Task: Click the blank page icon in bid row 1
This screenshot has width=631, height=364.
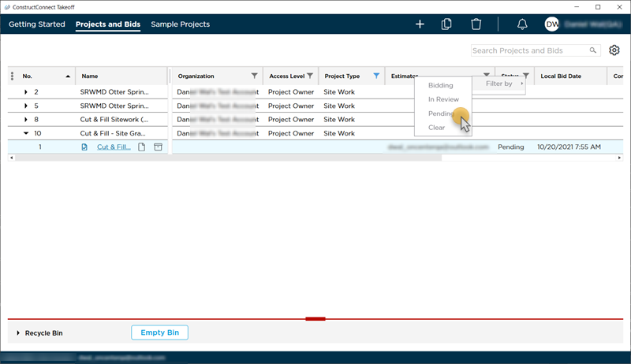Action: point(142,147)
